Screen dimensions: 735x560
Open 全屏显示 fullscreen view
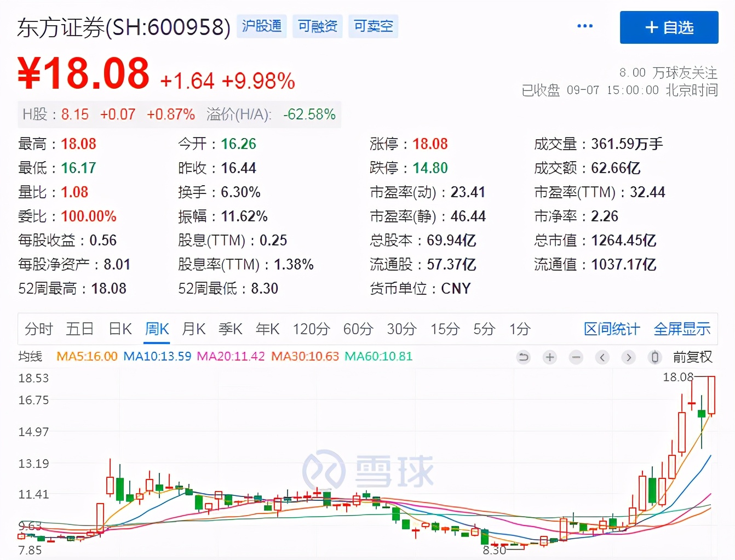(682, 329)
